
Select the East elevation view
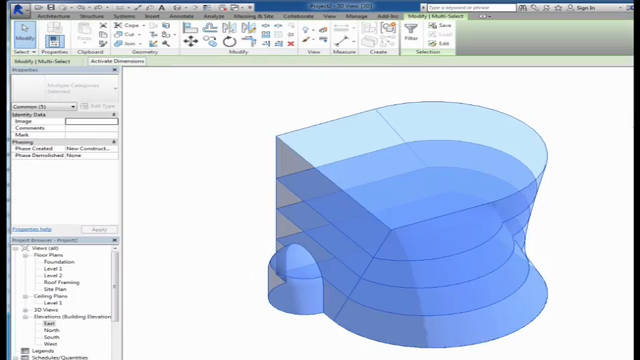click(x=49, y=324)
